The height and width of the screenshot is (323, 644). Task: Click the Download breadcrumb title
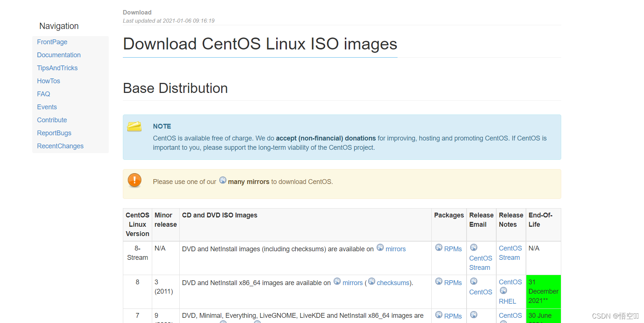click(x=137, y=12)
